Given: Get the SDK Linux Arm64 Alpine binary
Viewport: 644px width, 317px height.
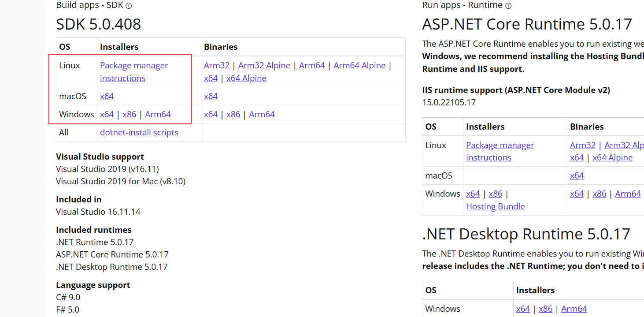Looking at the screenshot, I should [359, 65].
